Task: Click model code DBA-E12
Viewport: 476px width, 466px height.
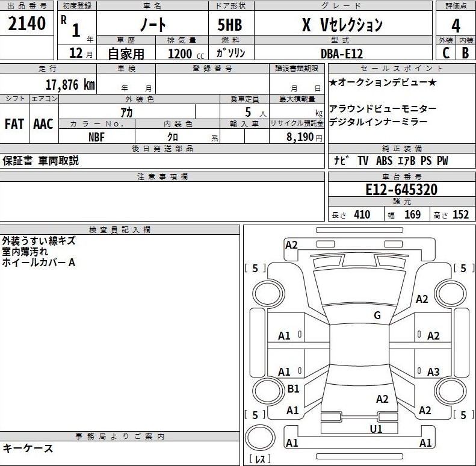Action: tap(342, 54)
